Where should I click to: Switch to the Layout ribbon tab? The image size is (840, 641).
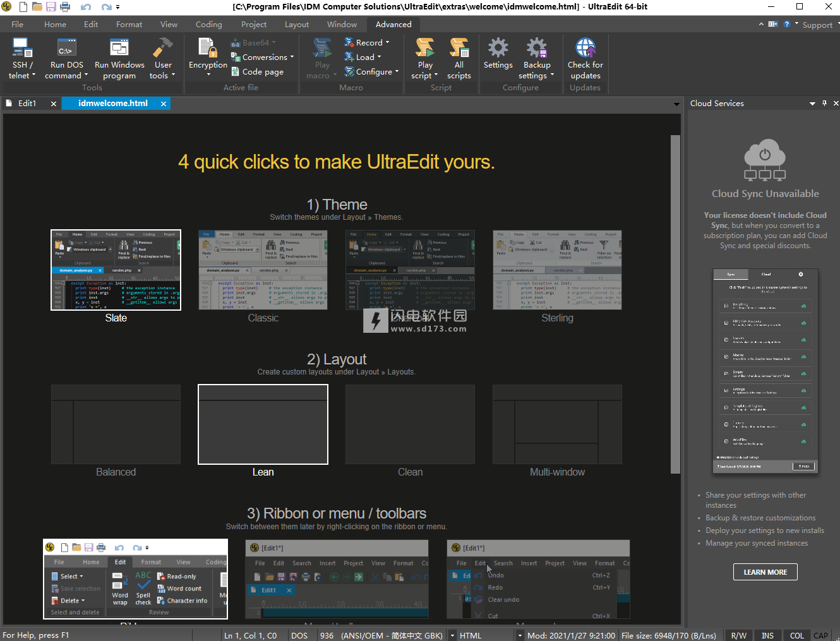(x=297, y=25)
